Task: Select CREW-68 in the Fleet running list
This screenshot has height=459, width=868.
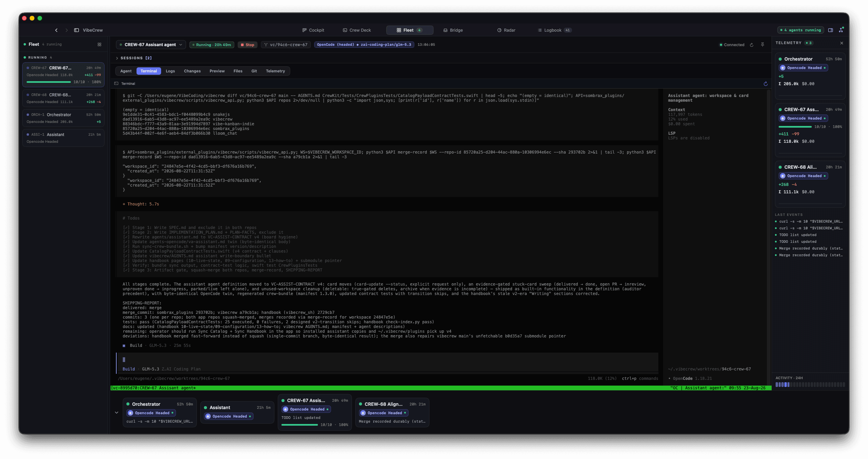Action: [63, 98]
